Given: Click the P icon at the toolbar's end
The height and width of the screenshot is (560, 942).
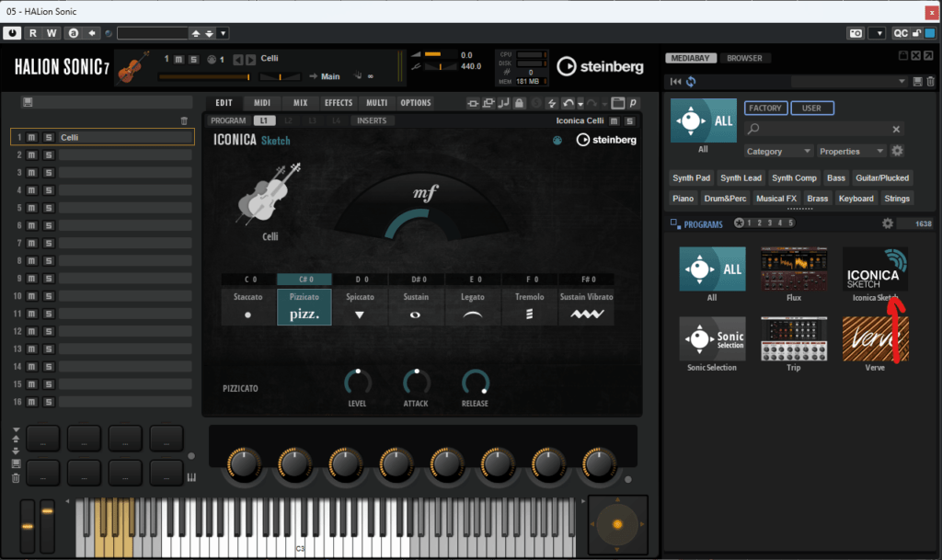Looking at the screenshot, I should click(x=633, y=103).
